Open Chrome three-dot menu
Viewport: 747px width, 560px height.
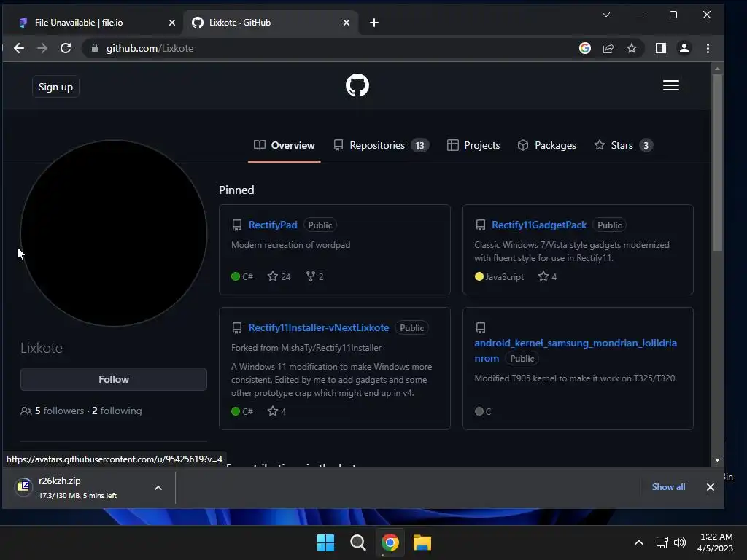(708, 48)
